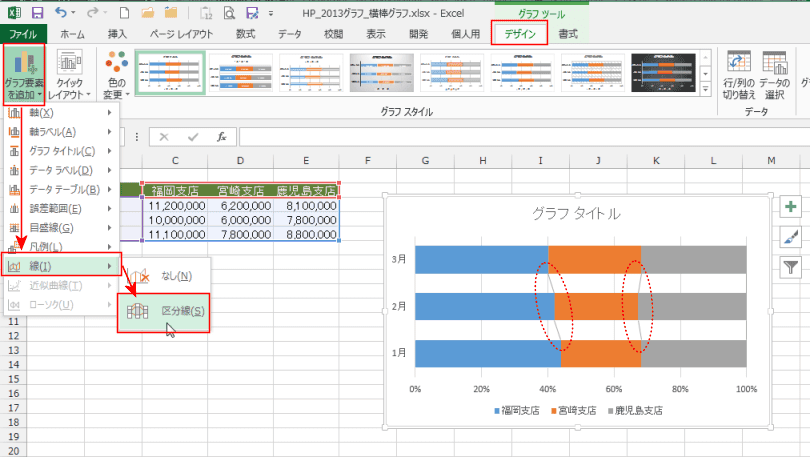
Task: Choose なし(N) line option
Action: tap(164, 276)
